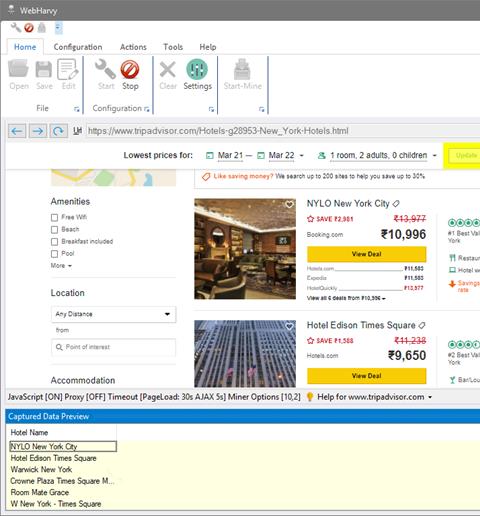Click the map thumbnail above Amenities

[x=113, y=178]
